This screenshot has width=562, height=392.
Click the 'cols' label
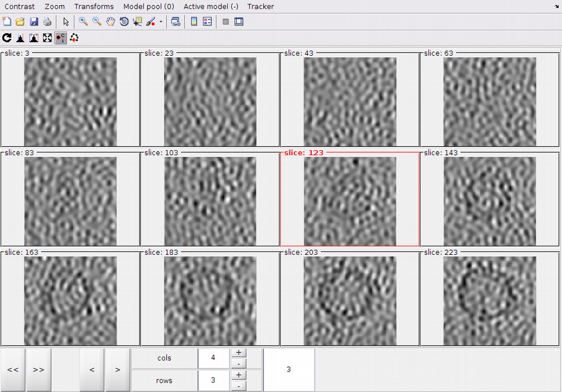point(164,358)
